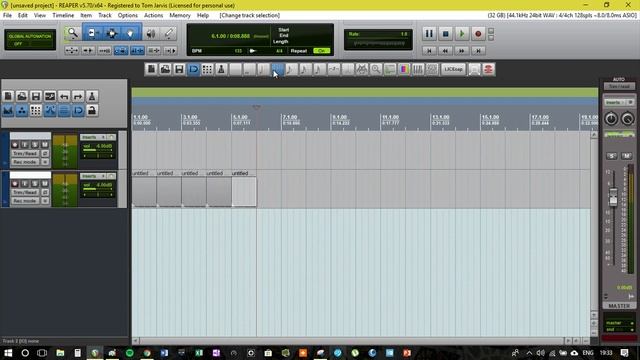
Task: Open File Explorer from the taskbar
Action: coord(60,353)
